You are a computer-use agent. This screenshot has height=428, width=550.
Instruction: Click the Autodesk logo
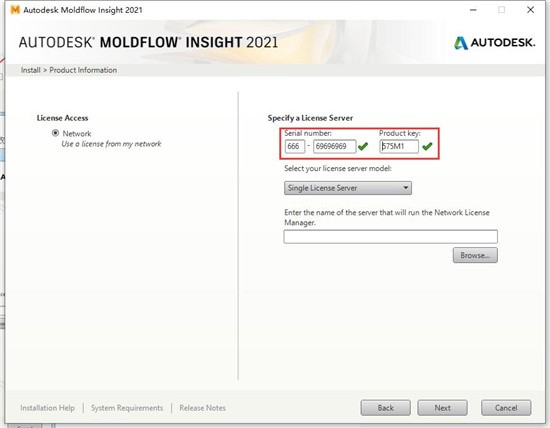tap(495, 43)
